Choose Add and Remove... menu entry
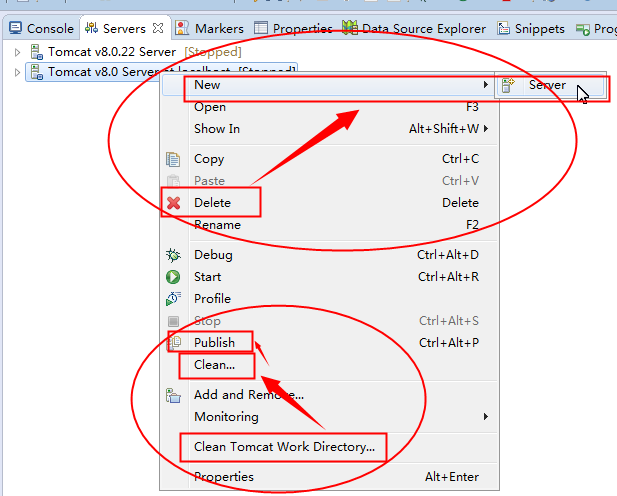The width and height of the screenshot is (617, 496). point(330,395)
